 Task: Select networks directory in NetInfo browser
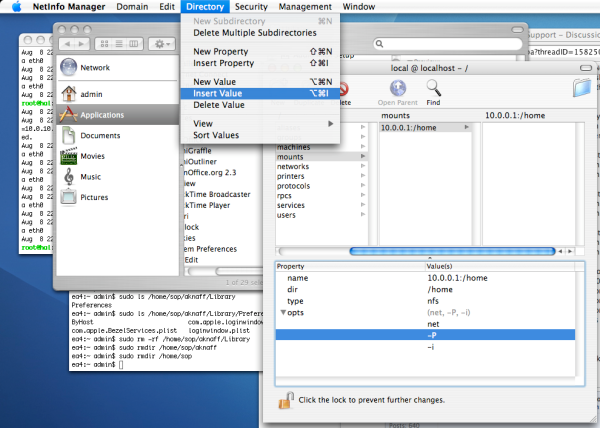(321, 166)
